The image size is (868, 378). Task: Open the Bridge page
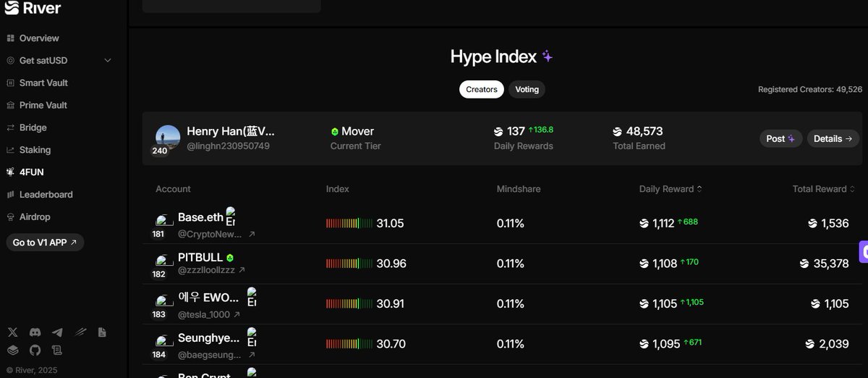(33, 128)
